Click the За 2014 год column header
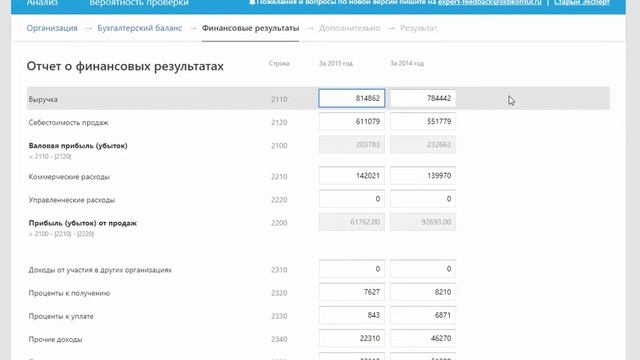 point(407,63)
